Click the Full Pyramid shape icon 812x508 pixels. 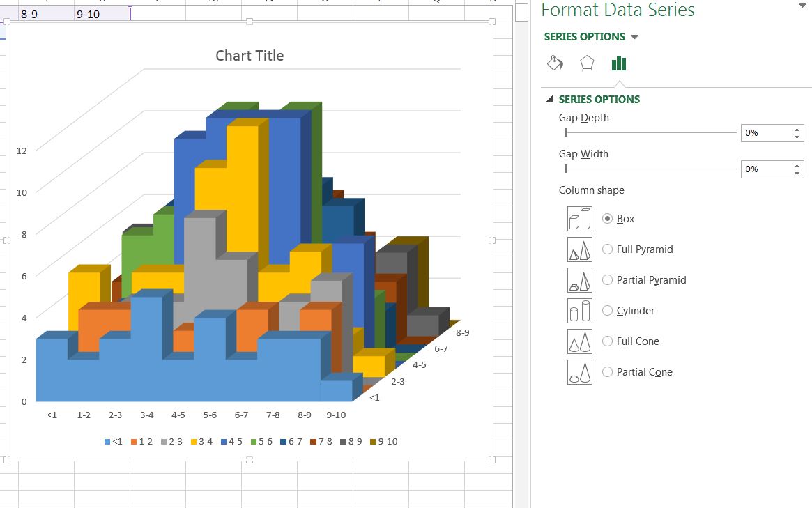579,249
